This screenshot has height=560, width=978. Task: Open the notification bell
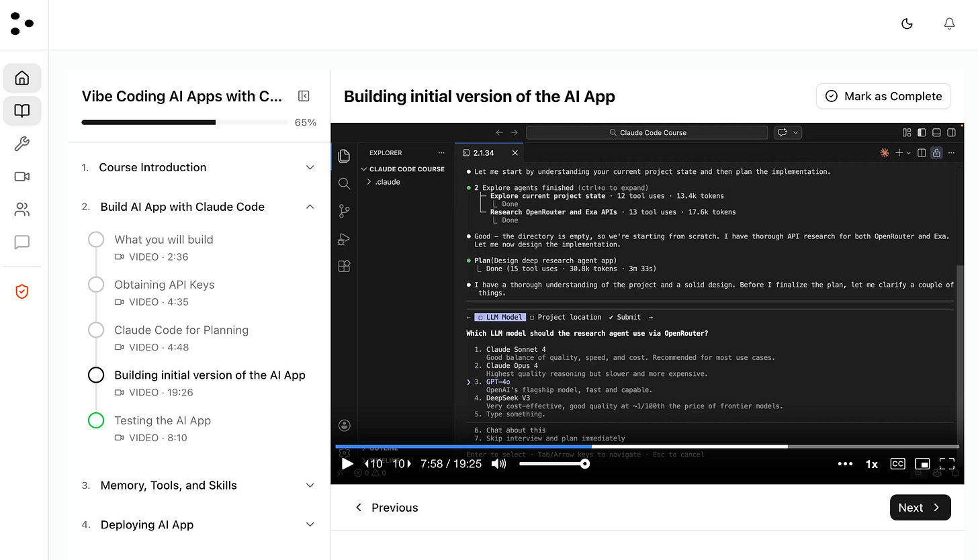coord(949,24)
